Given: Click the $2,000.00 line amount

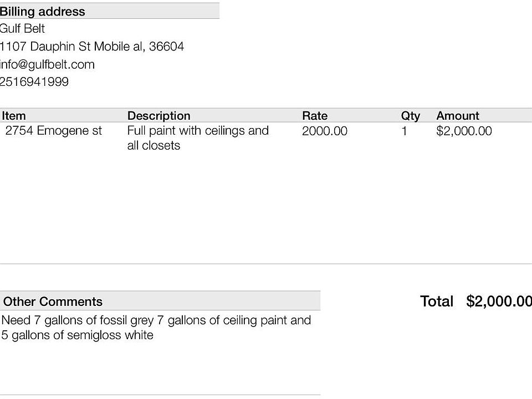Looking at the screenshot, I should tap(464, 131).
